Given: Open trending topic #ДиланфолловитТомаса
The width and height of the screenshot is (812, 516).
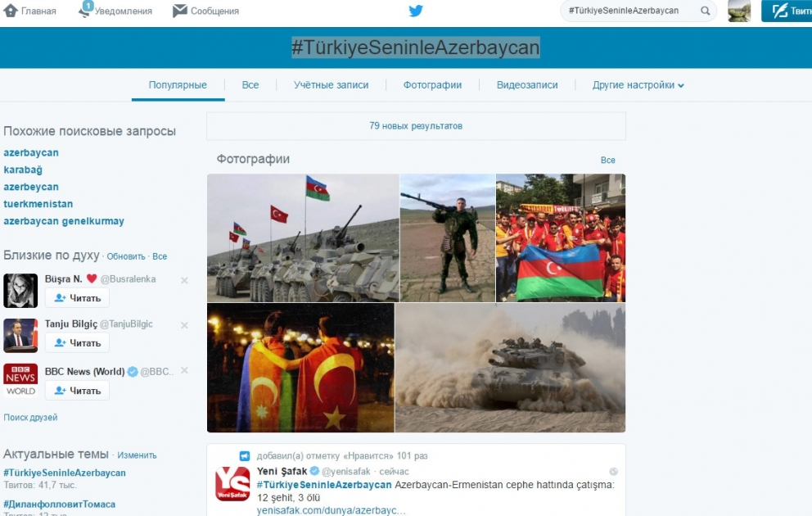Looking at the screenshot, I should (60, 504).
